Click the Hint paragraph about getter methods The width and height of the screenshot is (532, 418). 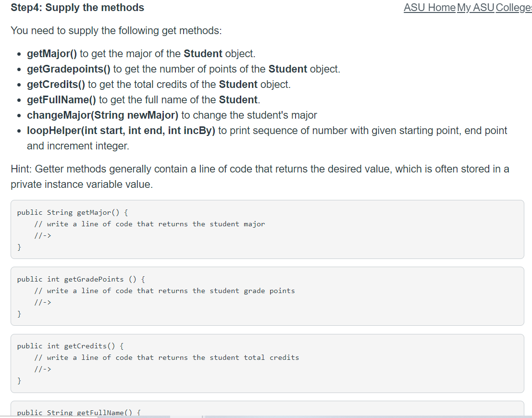click(260, 176)
